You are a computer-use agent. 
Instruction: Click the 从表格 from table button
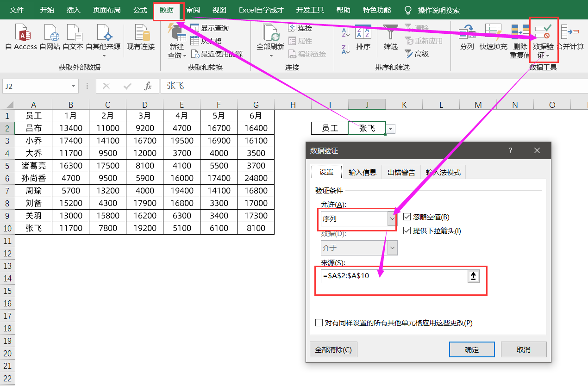206,41
